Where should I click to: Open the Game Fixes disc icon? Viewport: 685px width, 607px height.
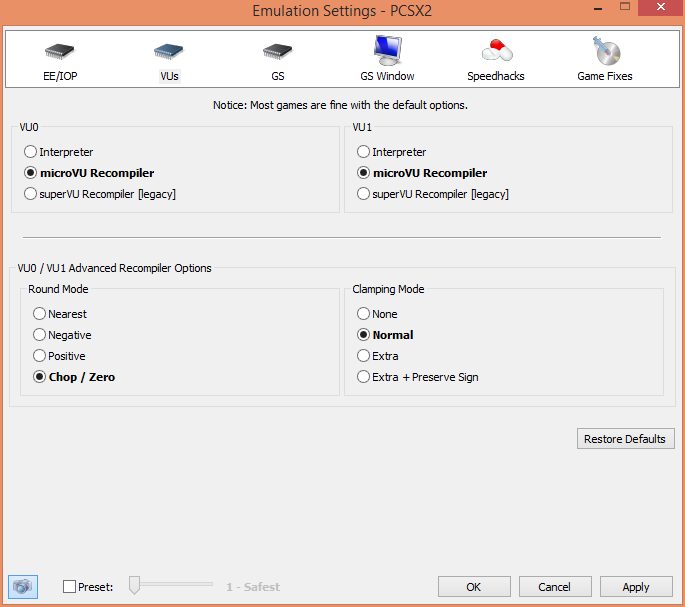click(x=605, y=50)
